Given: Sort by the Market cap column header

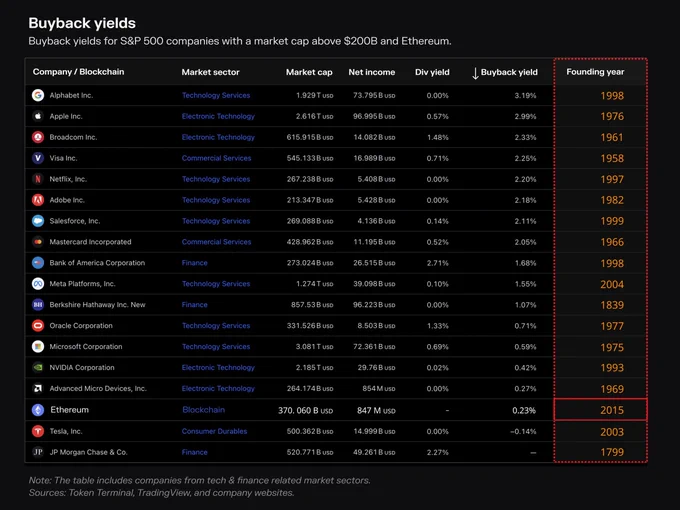Looking at the screenshot, I should tap(309, 72).
